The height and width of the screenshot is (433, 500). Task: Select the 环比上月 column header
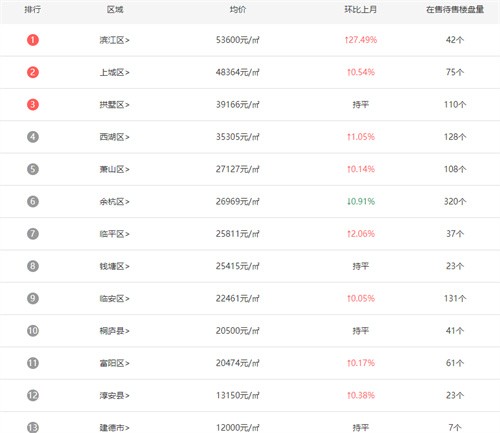(360, 10)
